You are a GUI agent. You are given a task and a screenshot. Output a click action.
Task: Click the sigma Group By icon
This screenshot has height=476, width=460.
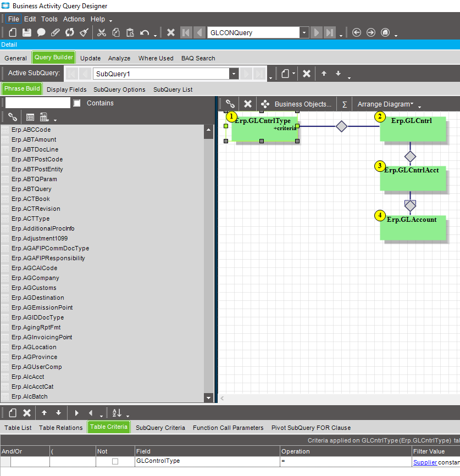345,104
